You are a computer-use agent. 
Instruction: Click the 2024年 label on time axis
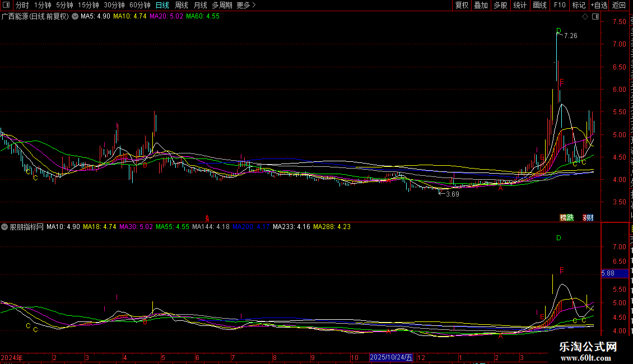pyautogui.click(x=12, y=357)
